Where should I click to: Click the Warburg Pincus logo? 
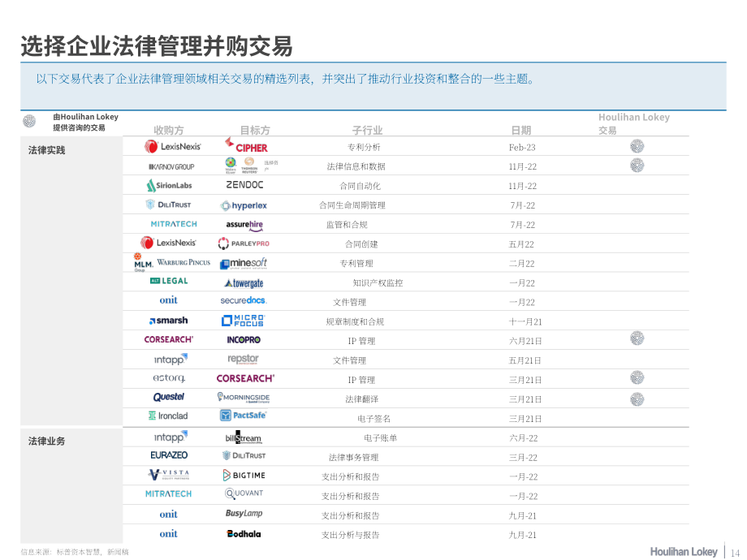click(184, 262)
